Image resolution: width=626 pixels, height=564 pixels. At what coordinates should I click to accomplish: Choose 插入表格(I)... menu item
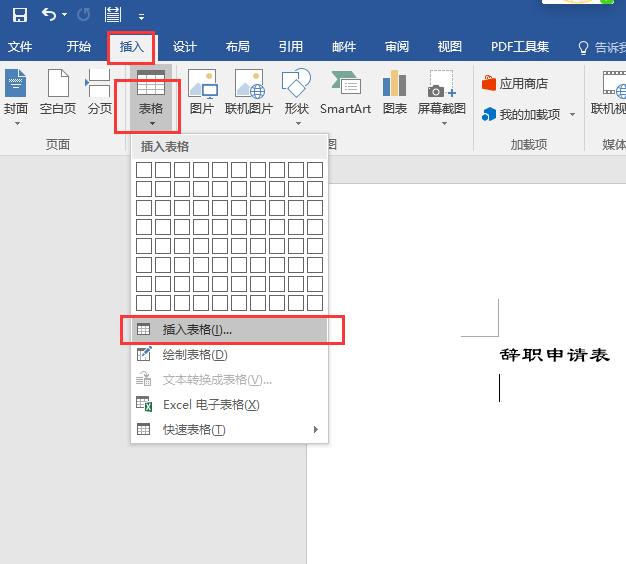click(x=230, y=330)
